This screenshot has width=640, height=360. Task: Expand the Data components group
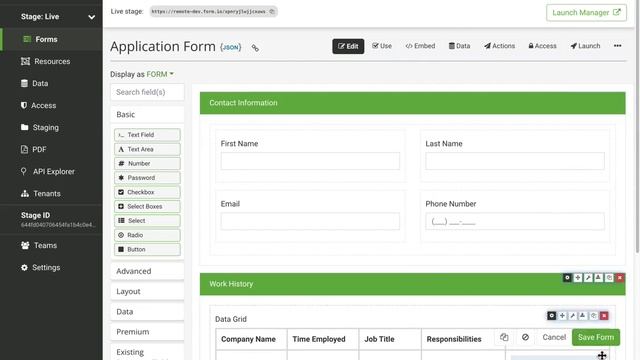147,312
